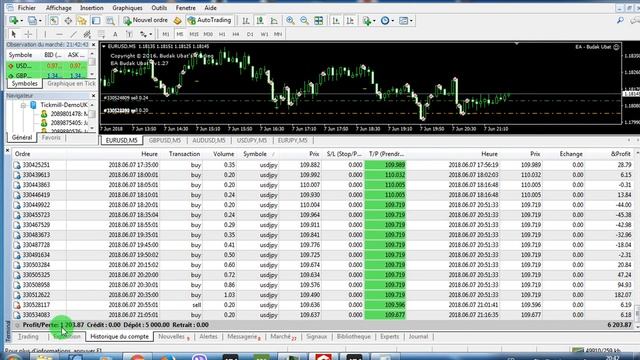Select order row 330512622
This screenshot has height=360, width=640.
tap(323, 295)
